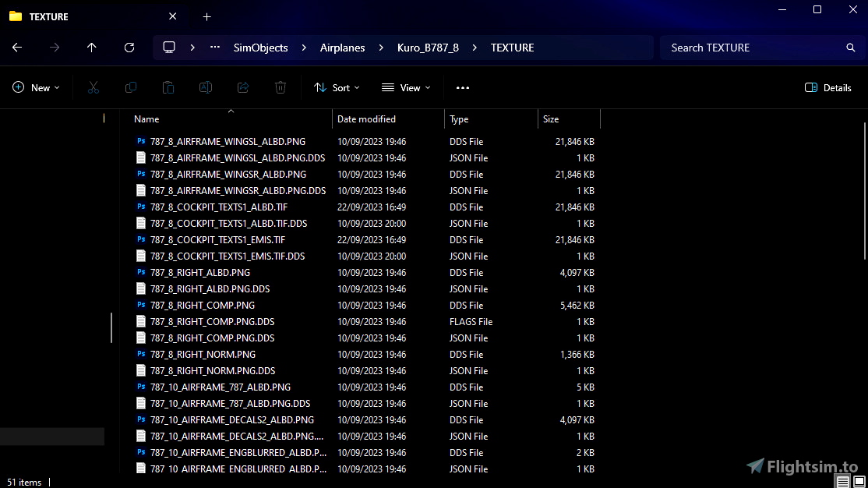
Task: Switch to details list view in status bar
Action: (843, 483)
